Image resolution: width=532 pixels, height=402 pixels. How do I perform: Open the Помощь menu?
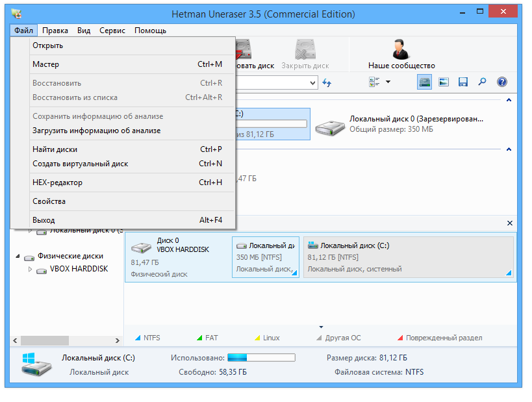(x=150, y=31)
